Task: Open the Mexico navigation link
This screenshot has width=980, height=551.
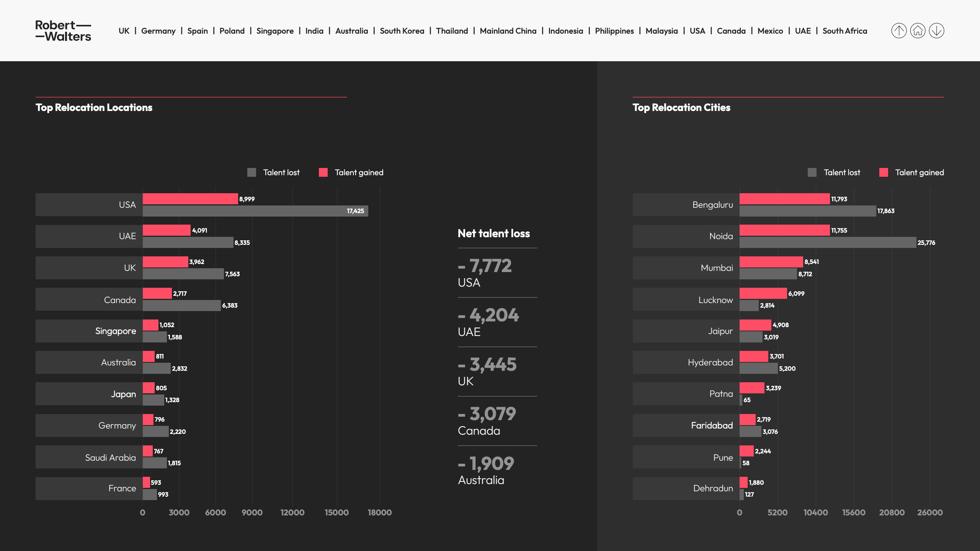Action: click(x=770, y=31)
